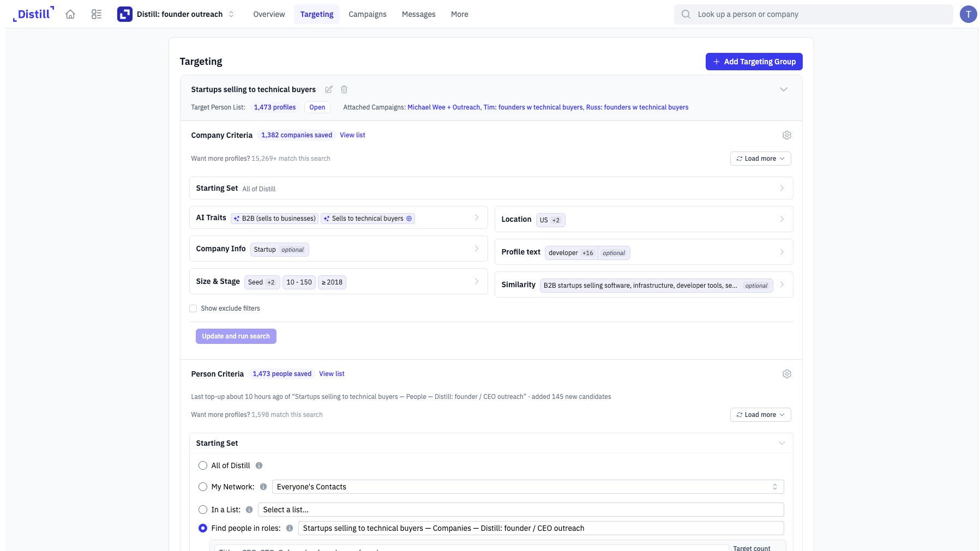Collapse Person Criteria Starting Set section
The width and height of the screenshot is (980, 551).
pos(781,443)
